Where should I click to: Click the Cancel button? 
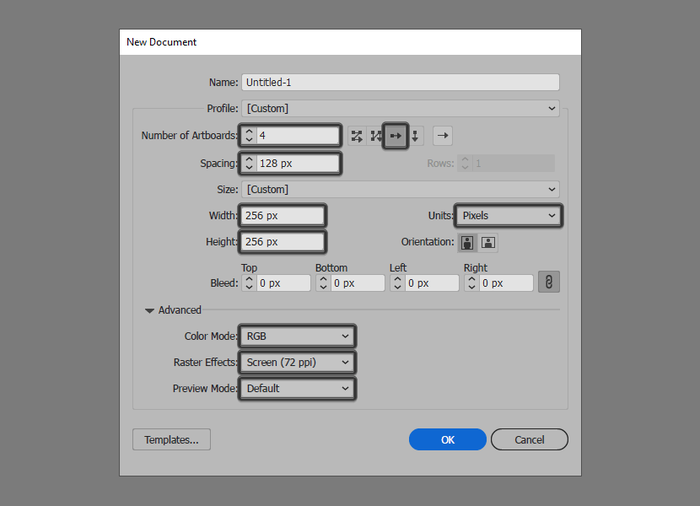(x=529, y=439)
